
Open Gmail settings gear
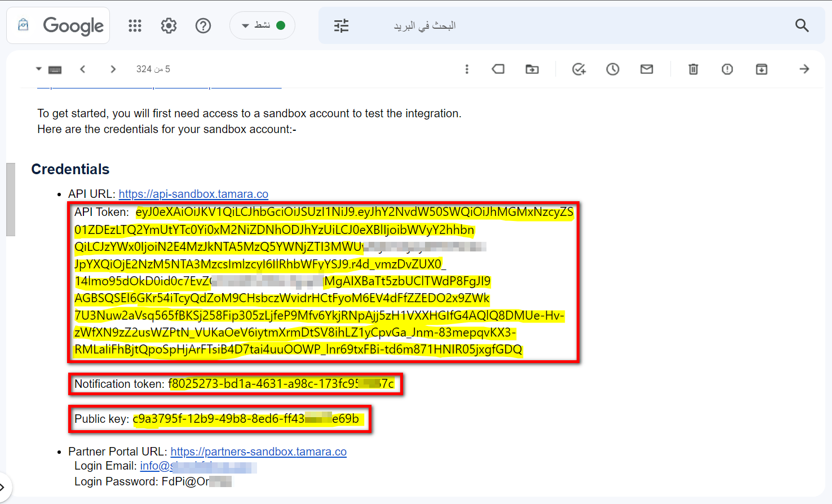(x=169, y=25)
